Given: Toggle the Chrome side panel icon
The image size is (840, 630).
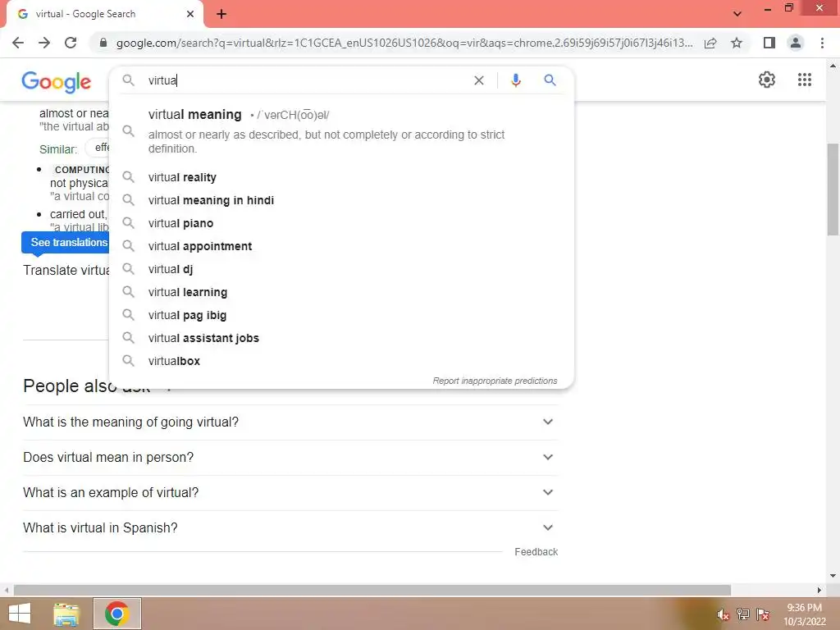Looking at the screenshot, I should tap(769, 43).
